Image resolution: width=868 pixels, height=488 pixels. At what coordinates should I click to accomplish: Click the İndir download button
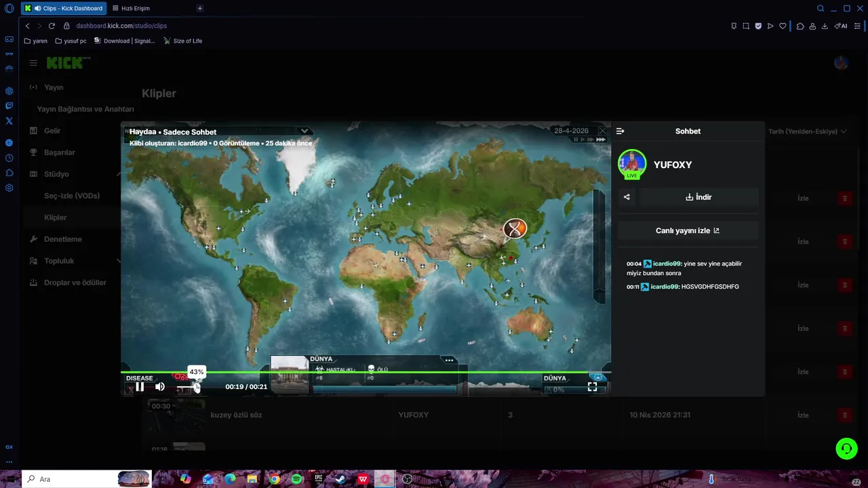pos(698,197)
